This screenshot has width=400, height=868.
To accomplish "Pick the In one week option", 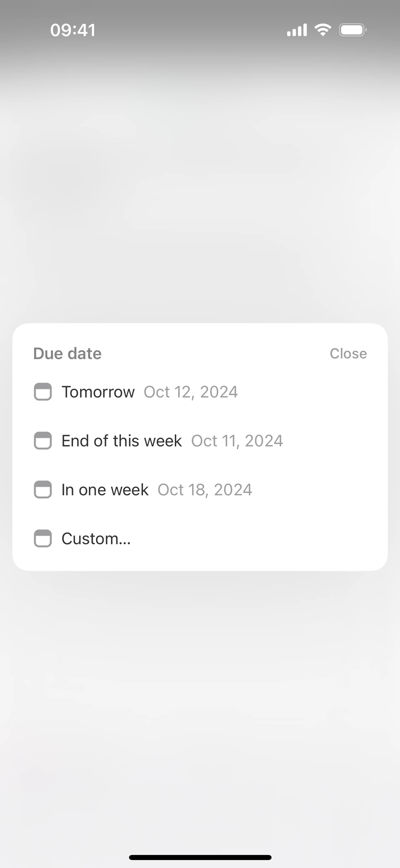I will 105,490.
